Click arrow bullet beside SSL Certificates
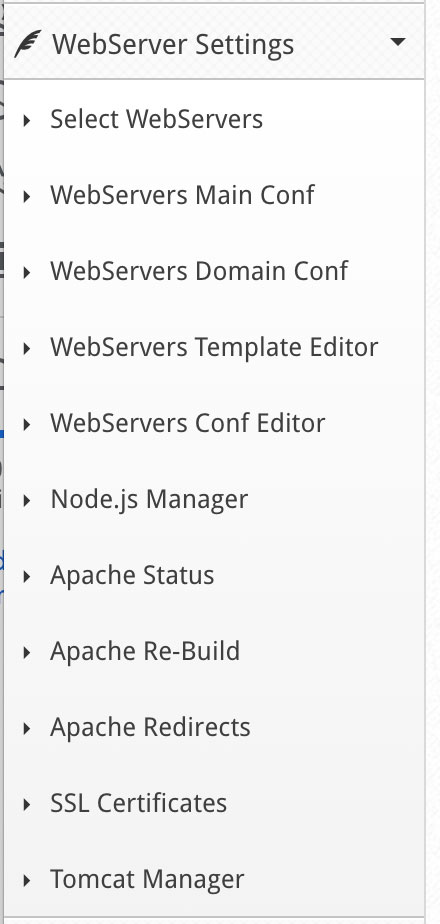 (x=27, y=805)
